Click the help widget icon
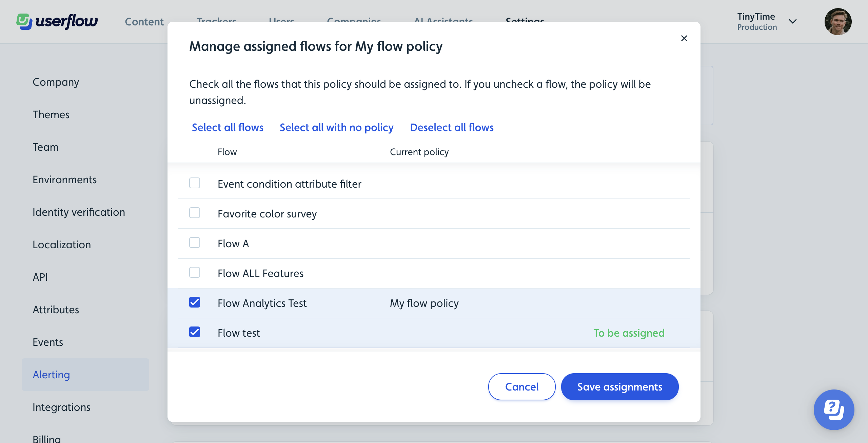This screenshot has width=868, height=443. 834,410
